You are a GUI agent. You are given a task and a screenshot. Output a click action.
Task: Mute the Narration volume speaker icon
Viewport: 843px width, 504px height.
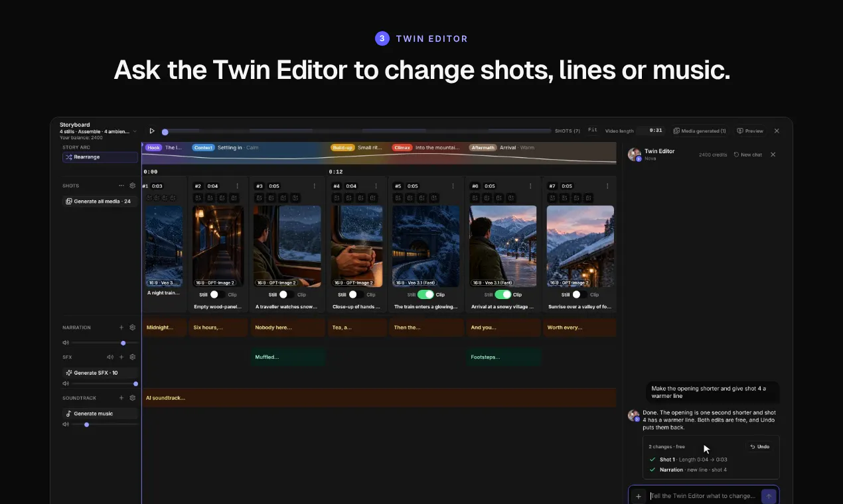click(x=66, y=343)
